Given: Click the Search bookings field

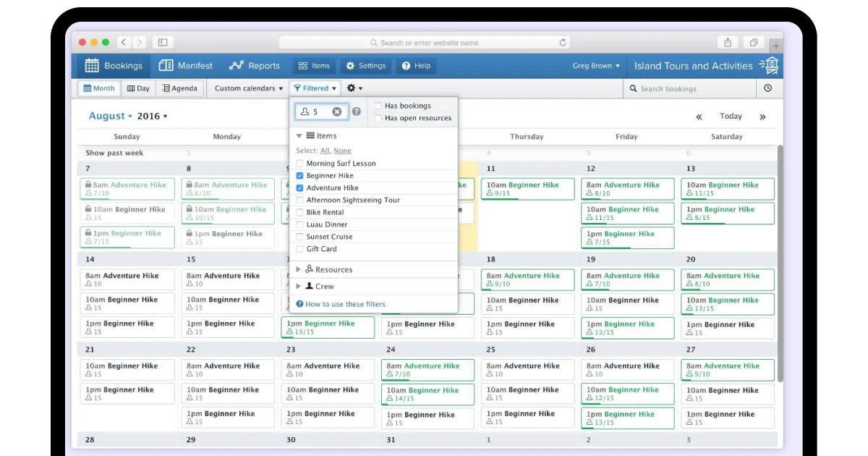Looking at the screenshot, I should 689,88.
